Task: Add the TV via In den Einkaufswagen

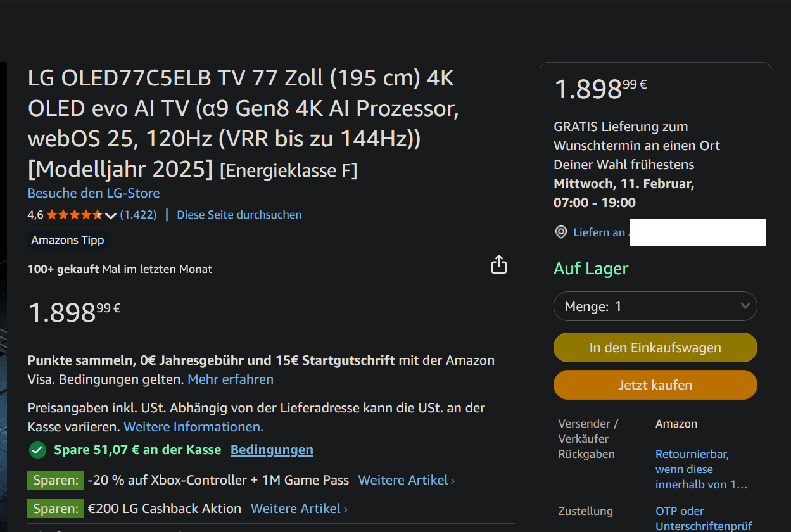Action: (x=655, y=348)
